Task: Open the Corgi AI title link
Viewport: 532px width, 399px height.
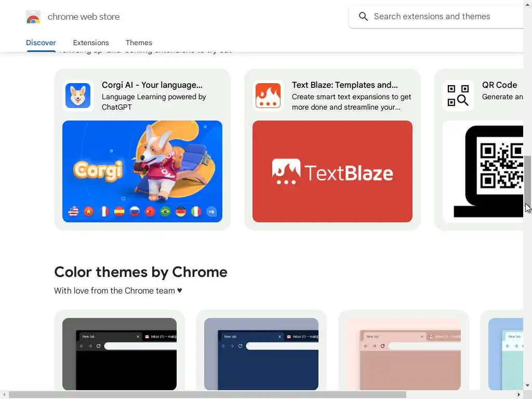Action: tap(152, 85)
